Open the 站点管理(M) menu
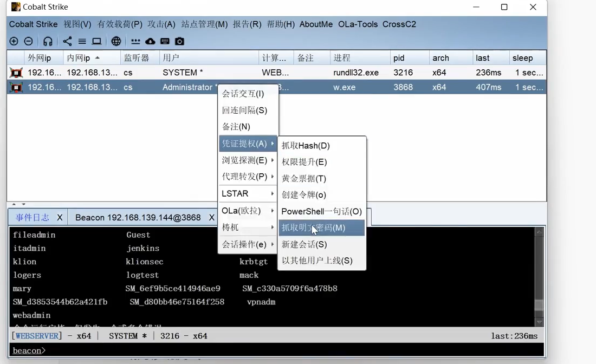Viewport: 596px width, 364px height. [204, 24]
